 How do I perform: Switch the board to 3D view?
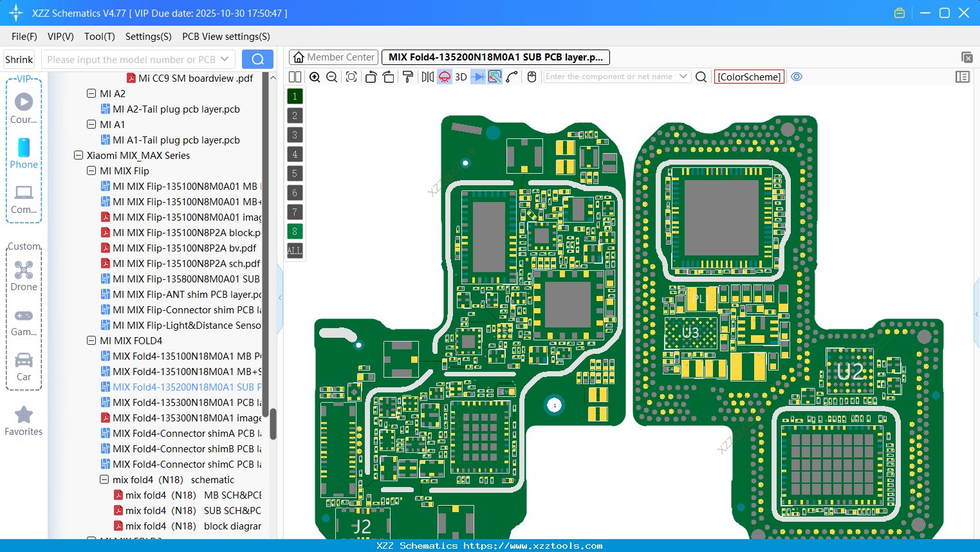point(460,77)
